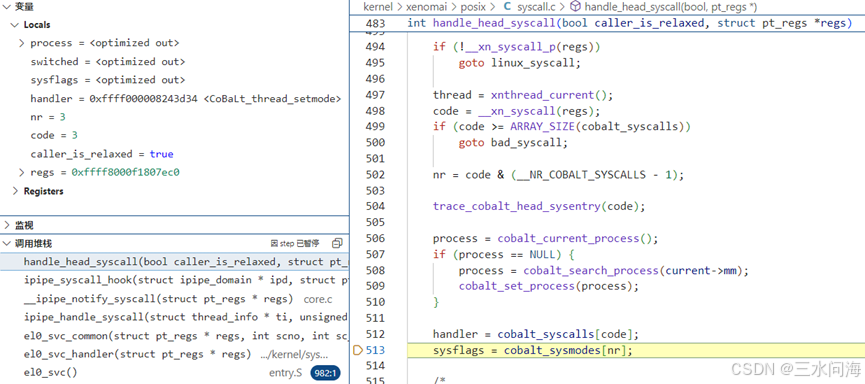Viewport: 865px width, 384px height.
Task: Click entry.S file name in call stack
Action: pos(286,373)
